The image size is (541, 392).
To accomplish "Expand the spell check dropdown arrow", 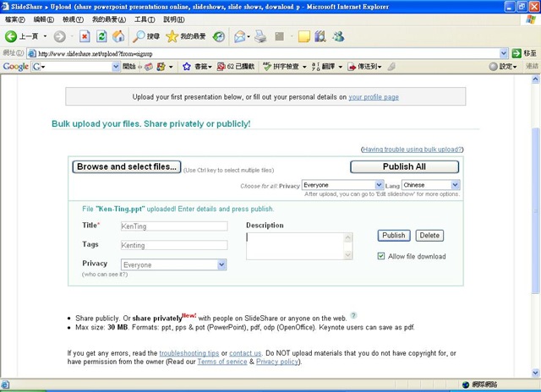I will pos(304,67).
